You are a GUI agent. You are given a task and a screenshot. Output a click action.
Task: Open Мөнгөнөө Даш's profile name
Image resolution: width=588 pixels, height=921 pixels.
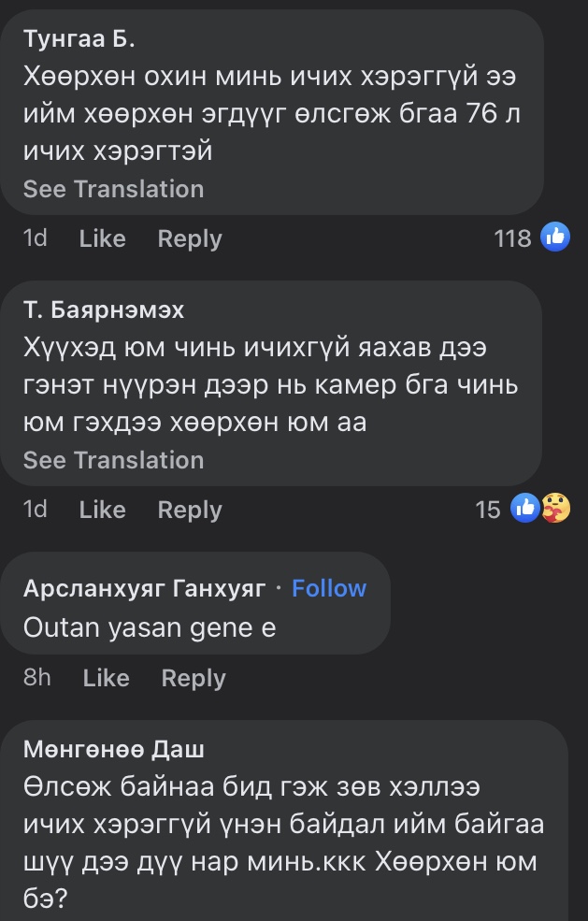pos(113,749)
